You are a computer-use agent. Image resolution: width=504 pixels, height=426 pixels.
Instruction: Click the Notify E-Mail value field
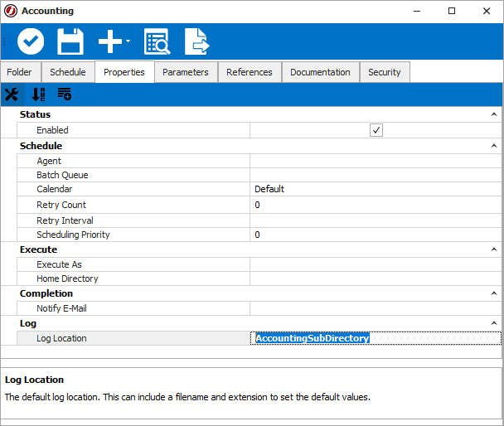click(376, 308)
